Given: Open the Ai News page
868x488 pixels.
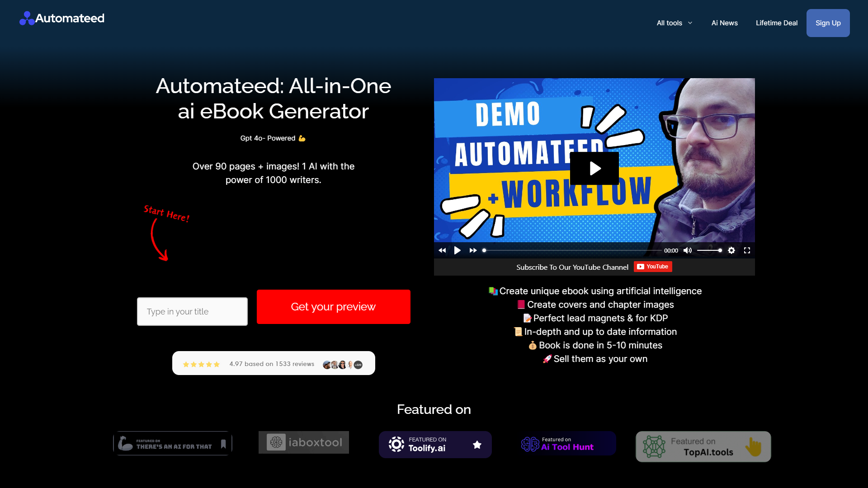Looking at the screenshot, I should point(725,23).
